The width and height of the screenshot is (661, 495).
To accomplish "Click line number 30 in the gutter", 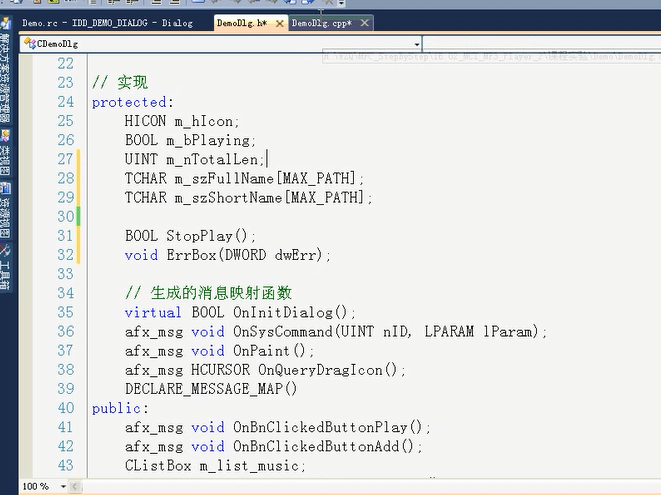I will (66, 216).
